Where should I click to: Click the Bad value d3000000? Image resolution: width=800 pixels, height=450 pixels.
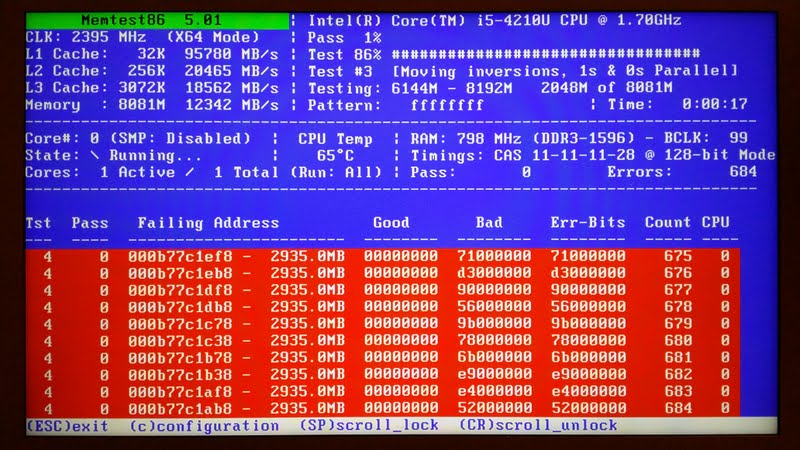[x=494, y=272]
